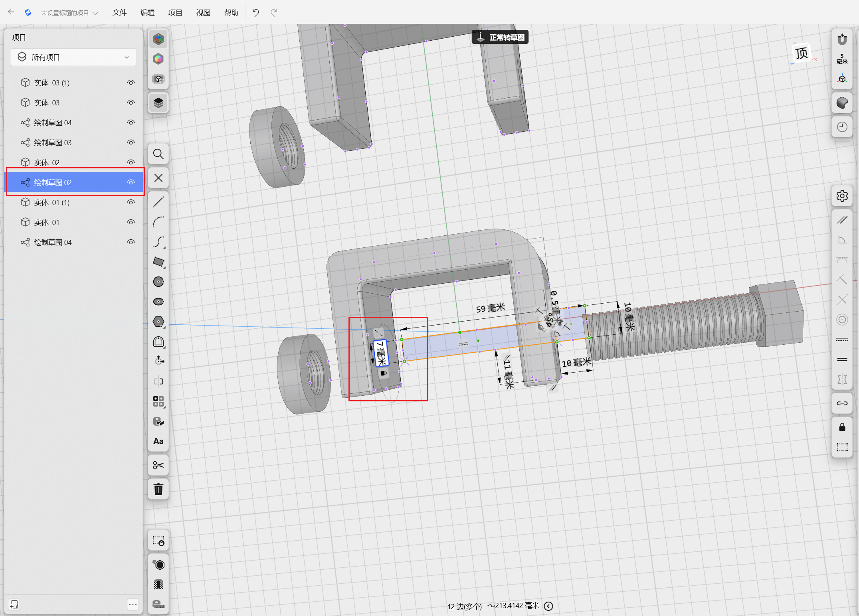Click the Text Aa tool

[158, 441]
